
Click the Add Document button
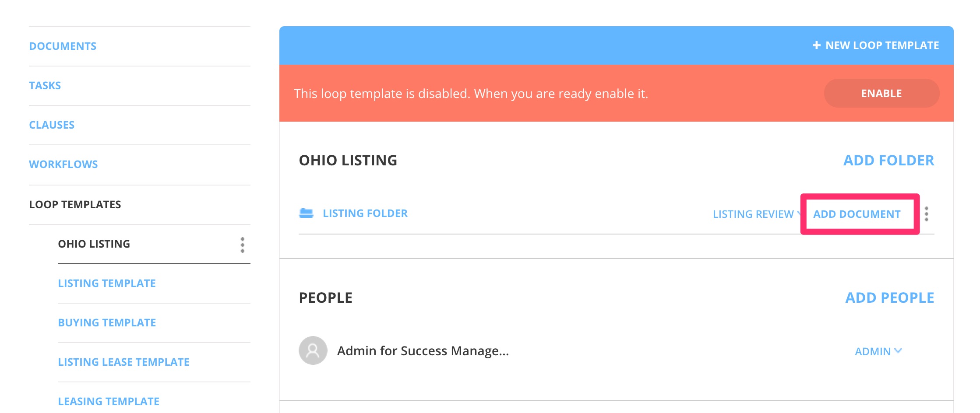[x=857, y=214]
